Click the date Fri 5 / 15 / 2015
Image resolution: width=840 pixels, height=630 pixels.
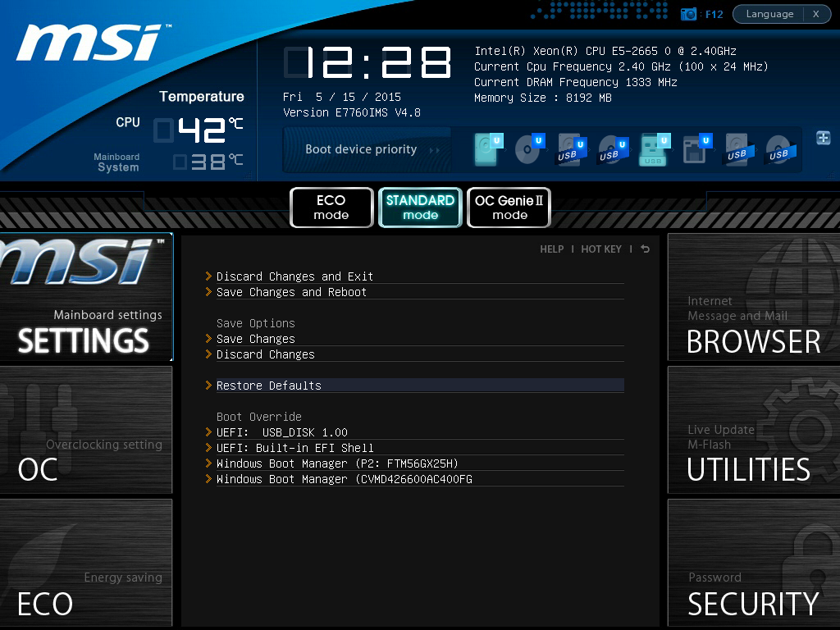tap(342, 97)
